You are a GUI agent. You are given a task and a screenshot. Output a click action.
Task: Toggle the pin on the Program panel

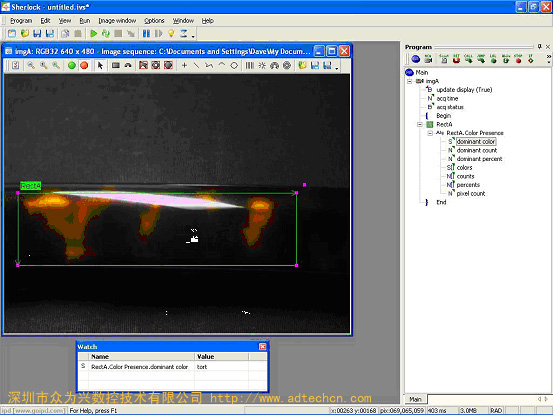tap(540, 47)
